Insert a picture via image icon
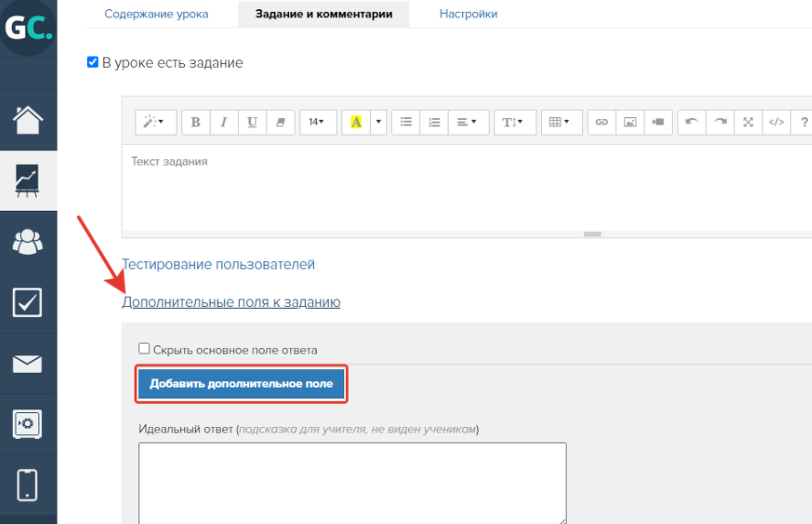Image resolution: width=812 pixels, height=524 pixels. [x=630, y=123]
